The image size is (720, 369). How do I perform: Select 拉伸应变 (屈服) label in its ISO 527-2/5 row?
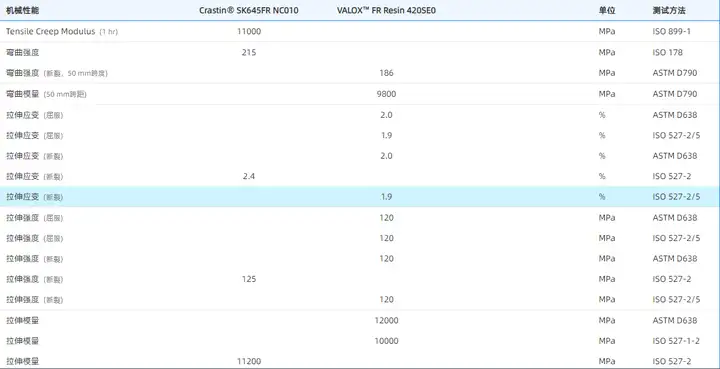[34, 135]
